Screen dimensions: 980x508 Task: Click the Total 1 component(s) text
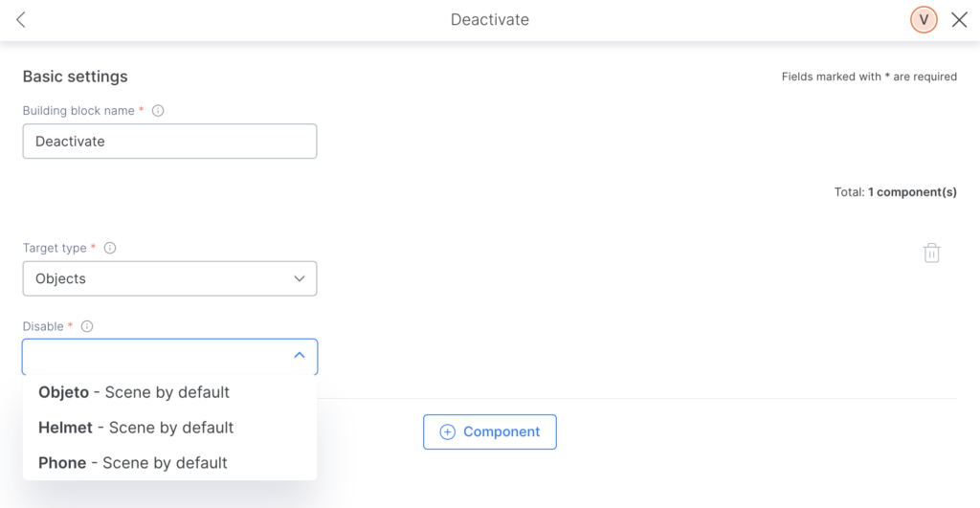(895, 192)
